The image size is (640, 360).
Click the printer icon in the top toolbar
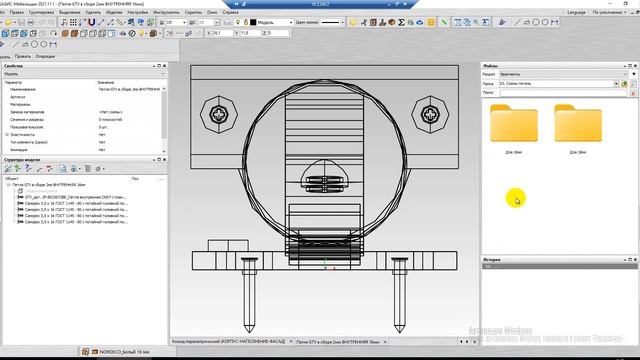pos(31,22)
